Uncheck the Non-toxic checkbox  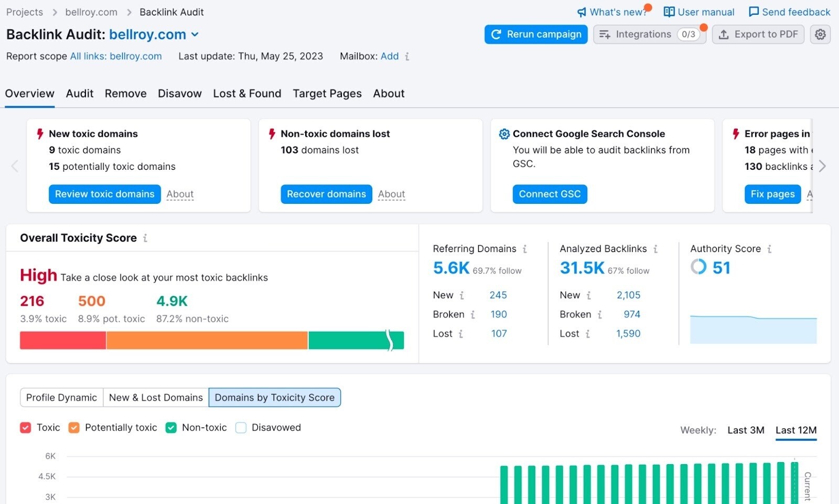pos(171,428)
